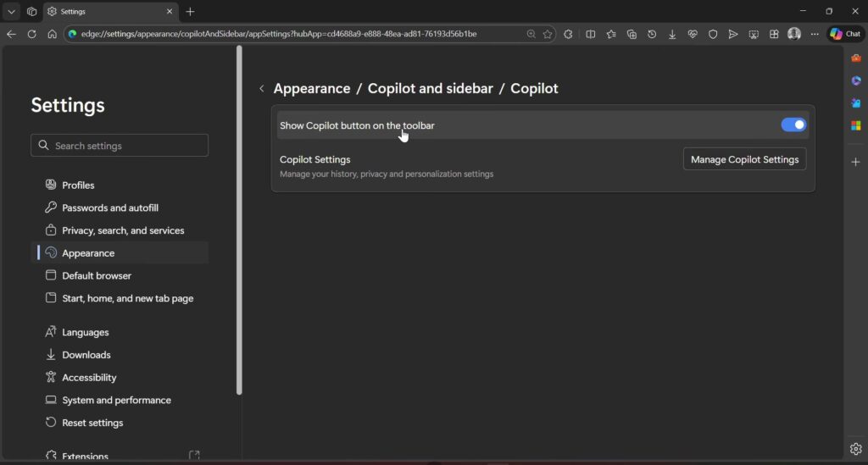Viewport: 868px width, 465px height.
Task: Open Passwords and autofill section
Action: tap(120, 208)
